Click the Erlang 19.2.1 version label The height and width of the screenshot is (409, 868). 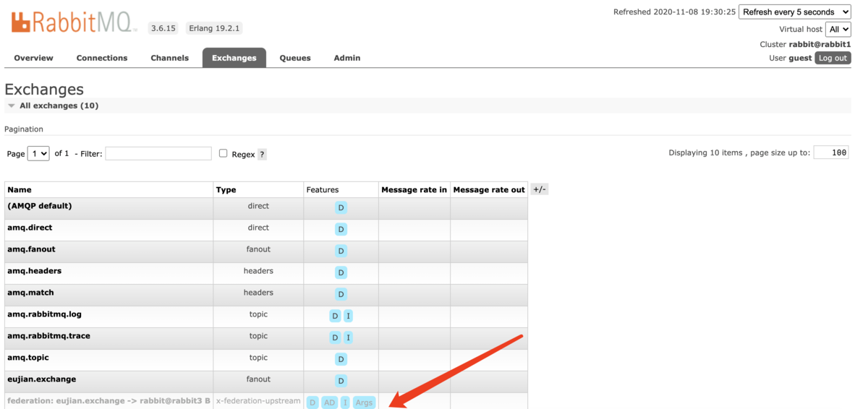coord(213,28)
